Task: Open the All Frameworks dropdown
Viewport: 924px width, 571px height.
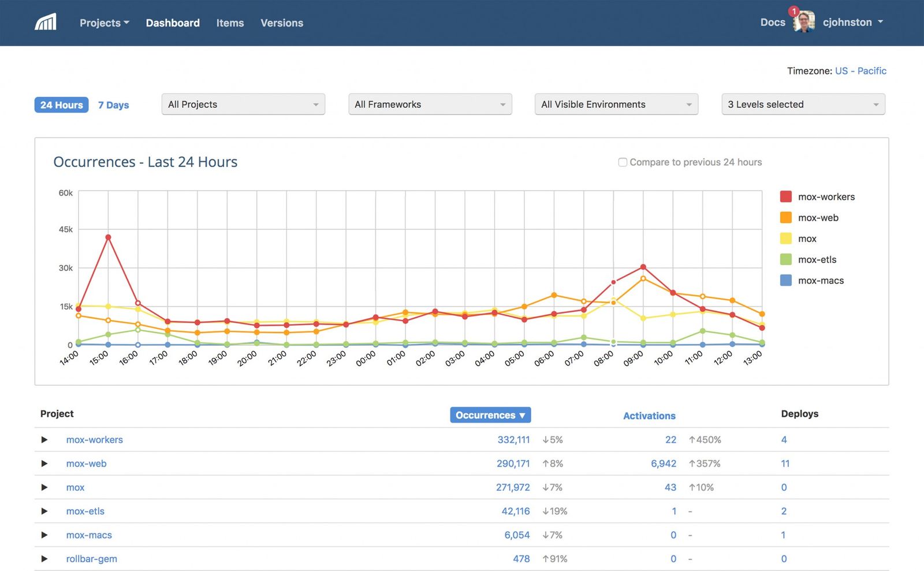Action: 430,105
